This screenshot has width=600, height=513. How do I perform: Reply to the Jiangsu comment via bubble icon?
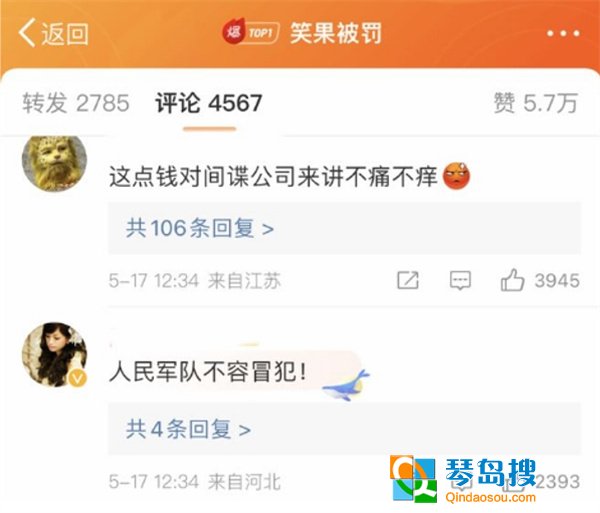pyautogui.click(x=460, y=280)
